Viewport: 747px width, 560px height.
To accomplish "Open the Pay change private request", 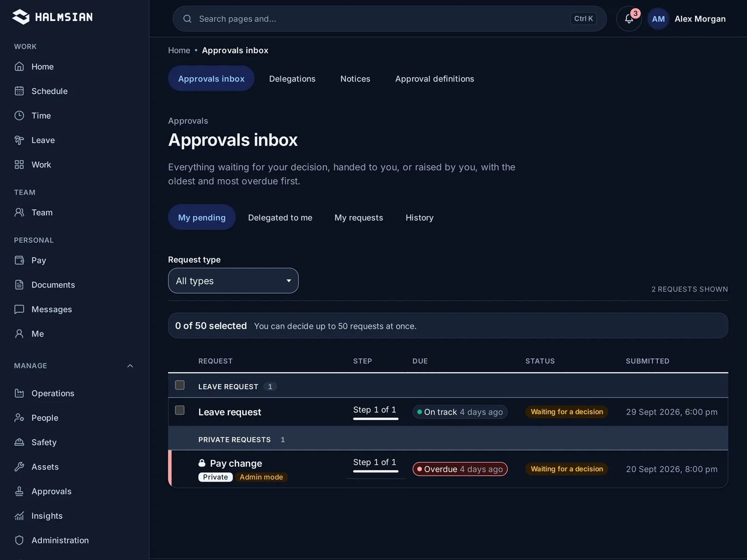I will 236,463.
